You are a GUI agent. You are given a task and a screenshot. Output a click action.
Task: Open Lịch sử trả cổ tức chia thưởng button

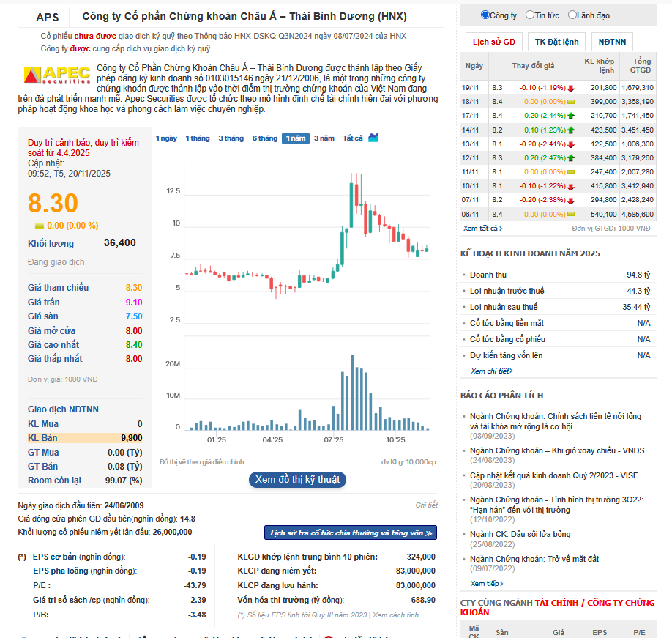click(351, 533)
